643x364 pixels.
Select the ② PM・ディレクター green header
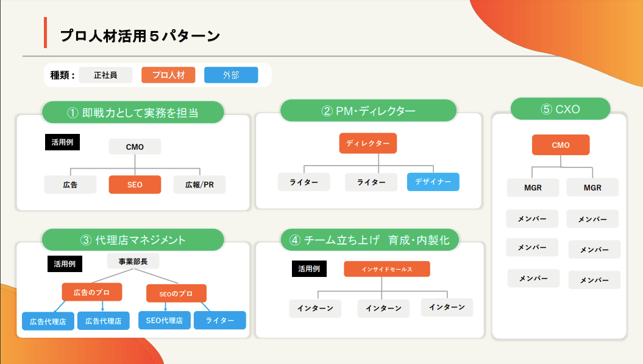368,111
